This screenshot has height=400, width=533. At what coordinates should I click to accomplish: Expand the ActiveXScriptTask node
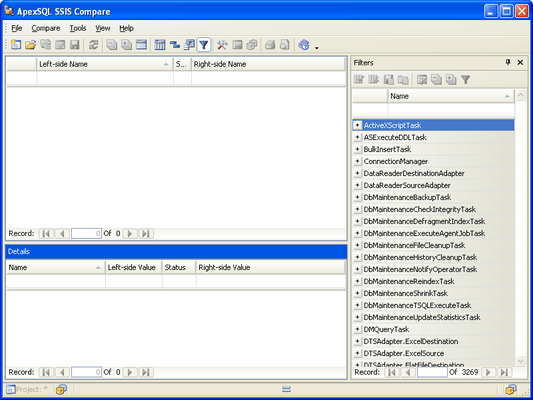click(x=357, y=125)
